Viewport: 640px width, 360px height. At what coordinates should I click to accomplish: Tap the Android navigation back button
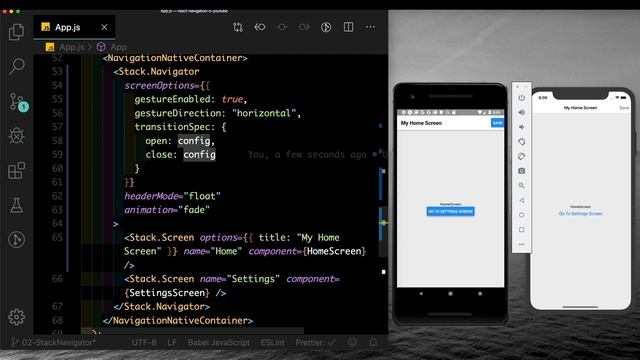pos(421,293)
